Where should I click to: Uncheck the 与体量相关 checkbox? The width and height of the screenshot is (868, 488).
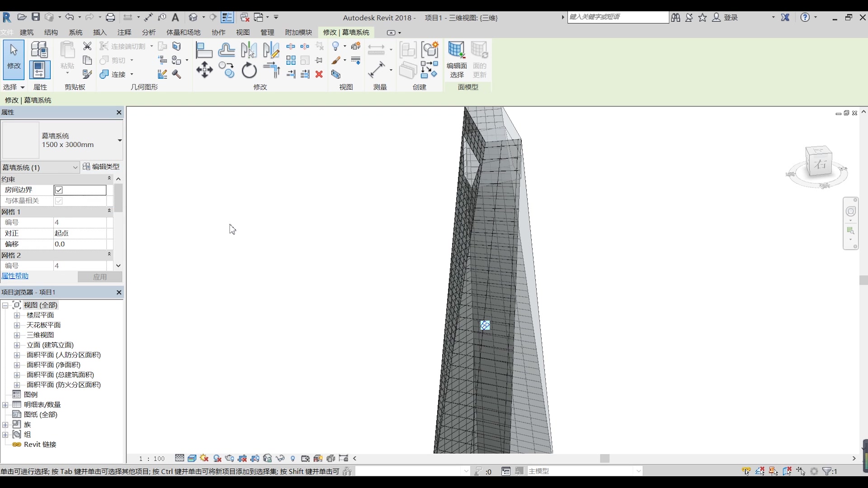tap(59, 201)
